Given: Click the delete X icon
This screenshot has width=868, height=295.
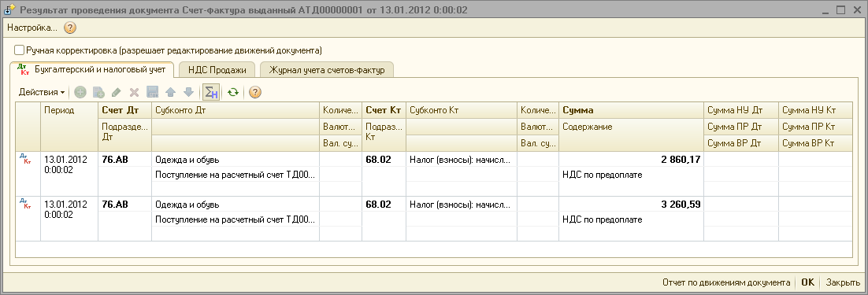Looking at the screenshot, I should 134,92.
